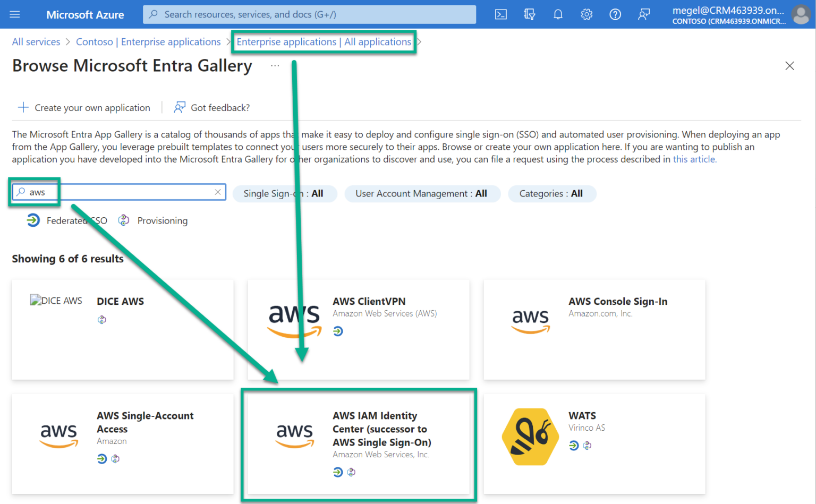Click the Got feedback? button
Viewport: 816px width, 504px height.
pos(211,107)
